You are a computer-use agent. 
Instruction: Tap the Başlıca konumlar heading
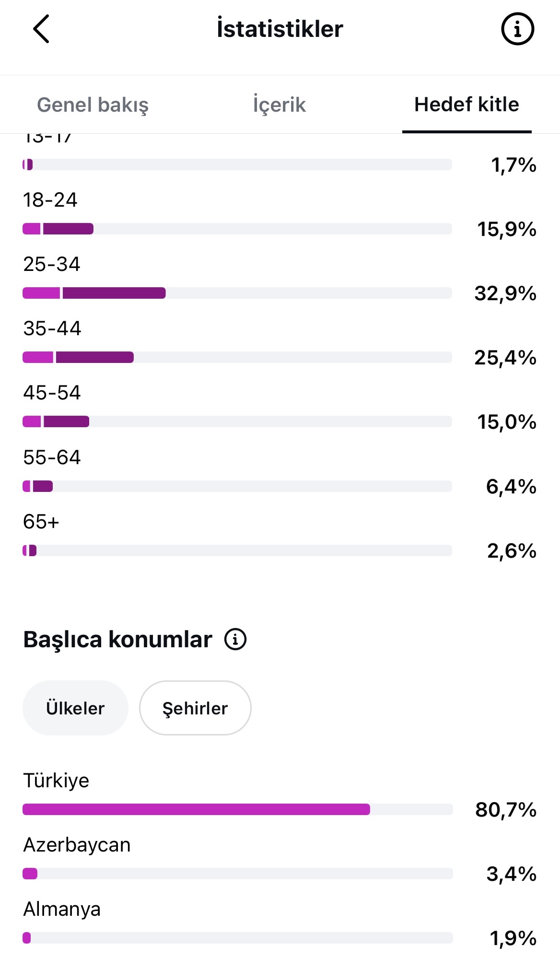(117, 639)
